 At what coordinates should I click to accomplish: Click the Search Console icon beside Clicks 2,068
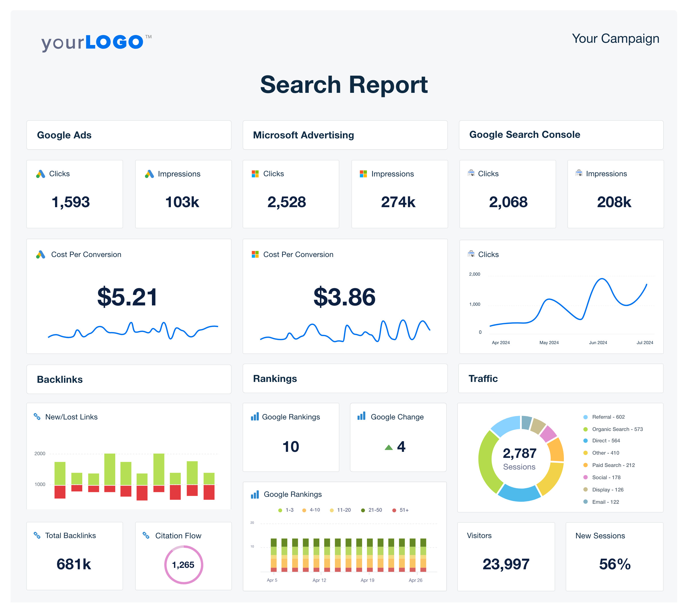click(471, 173)
